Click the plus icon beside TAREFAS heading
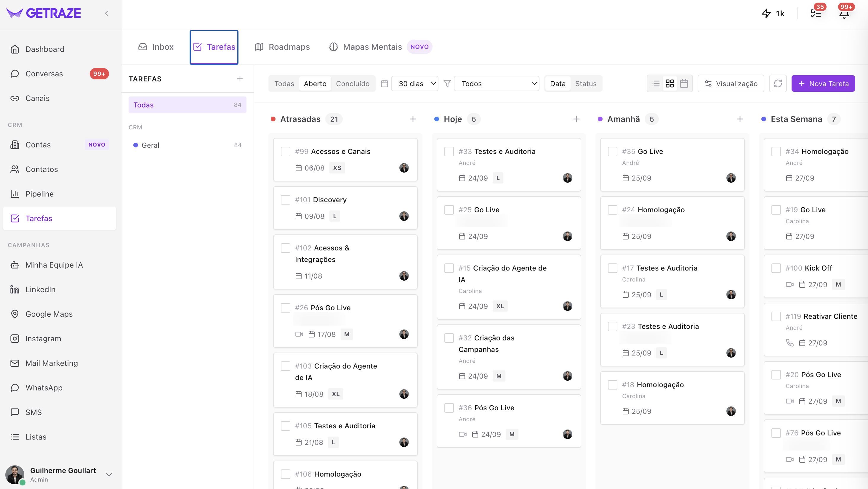The image size is (868, 489). click(240, 79)
